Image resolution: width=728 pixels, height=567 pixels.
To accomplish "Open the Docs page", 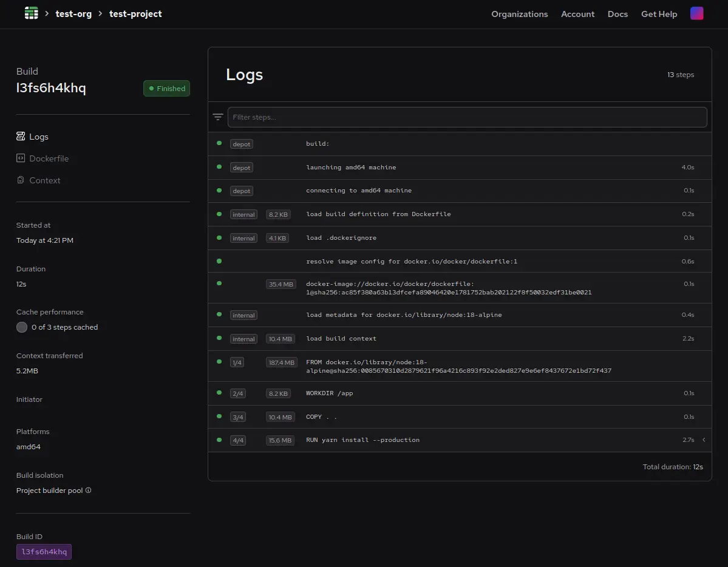I will coord(617,14).
